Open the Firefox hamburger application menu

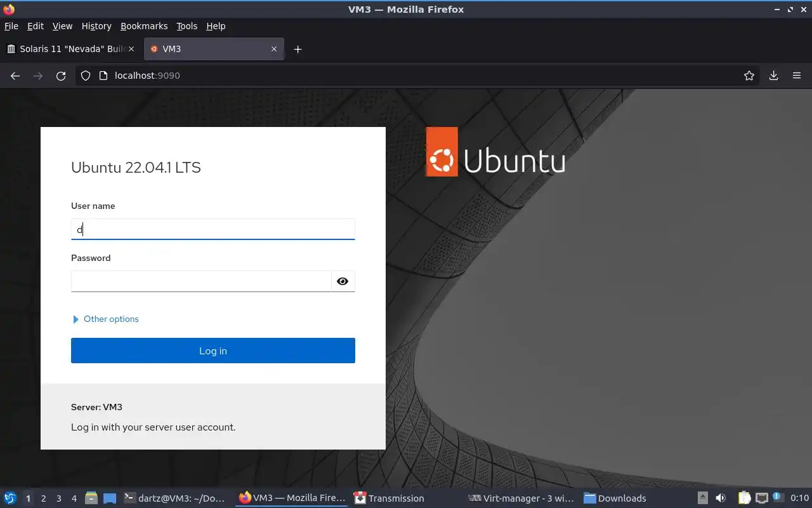[797, 76]
